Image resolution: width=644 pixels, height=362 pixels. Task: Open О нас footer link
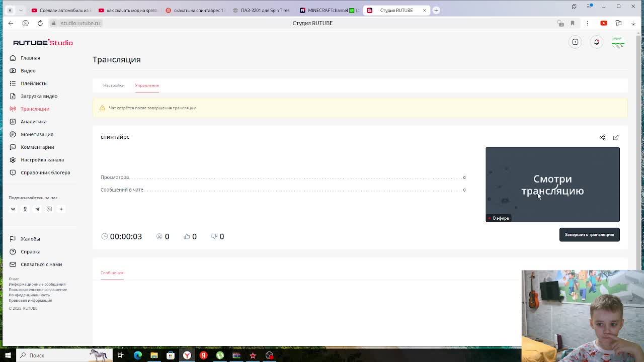14,279
